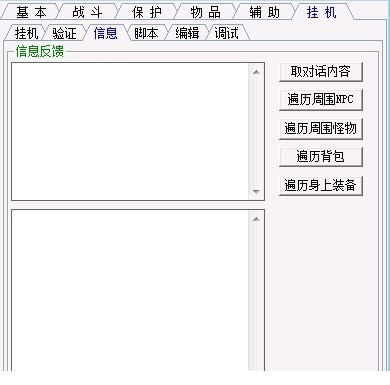Click the 取对话内容 button
The image size is (390, 385).
[x=321, y=72]
